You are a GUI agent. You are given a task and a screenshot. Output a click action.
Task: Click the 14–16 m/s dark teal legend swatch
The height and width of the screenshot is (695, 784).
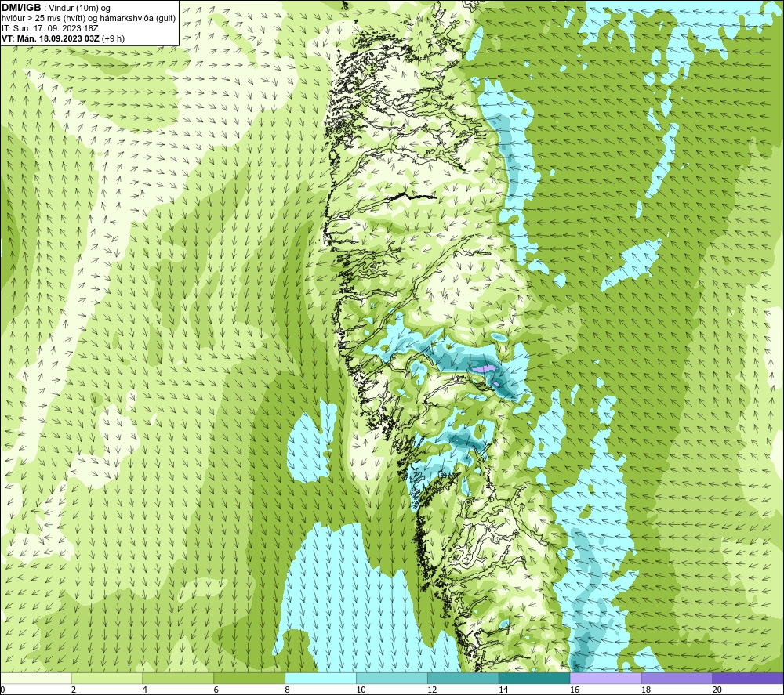point(535,678)
